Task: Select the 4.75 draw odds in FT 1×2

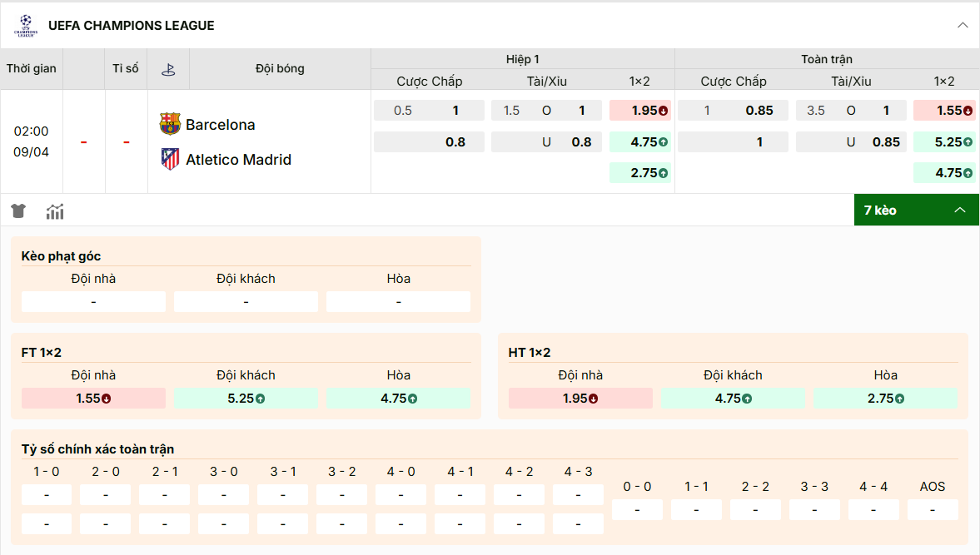Action: (398, 399)
